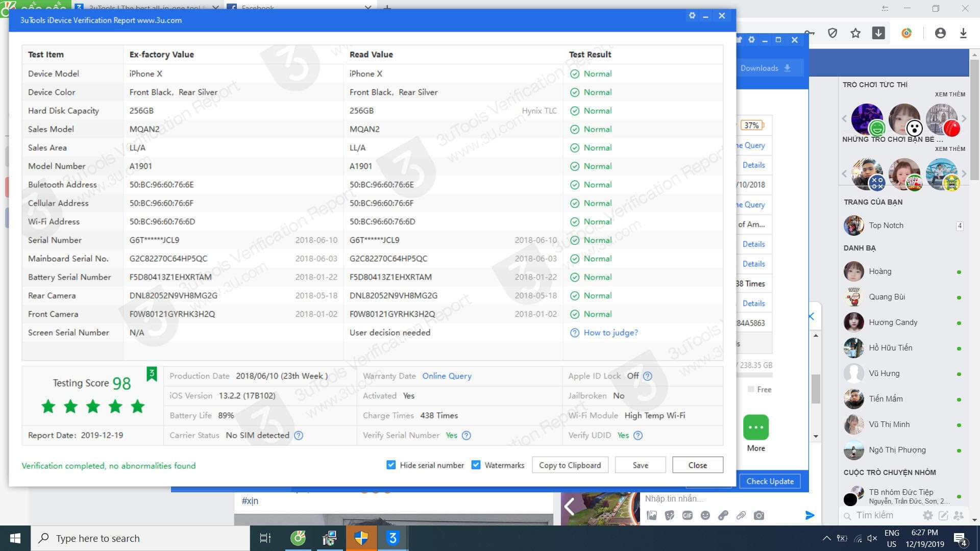Click the skin shirt icon in 3uTools window
This screenshot has width=980, height=551.
tap(739, 40)
